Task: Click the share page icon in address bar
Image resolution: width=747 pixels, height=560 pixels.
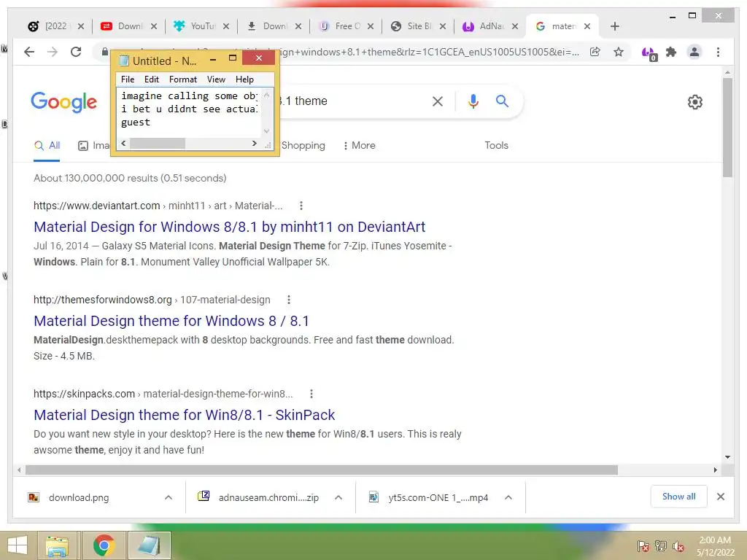Action: (x=595, y=52)
